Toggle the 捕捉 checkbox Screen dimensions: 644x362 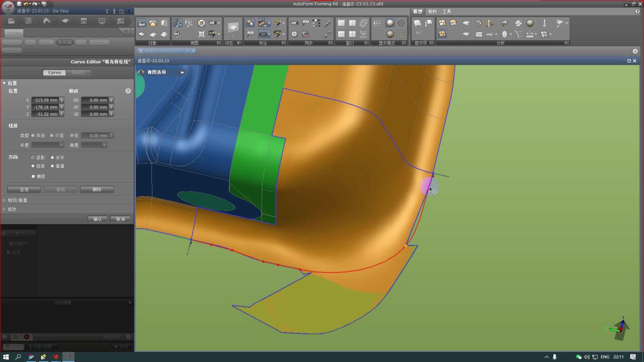tap(33, 176)
